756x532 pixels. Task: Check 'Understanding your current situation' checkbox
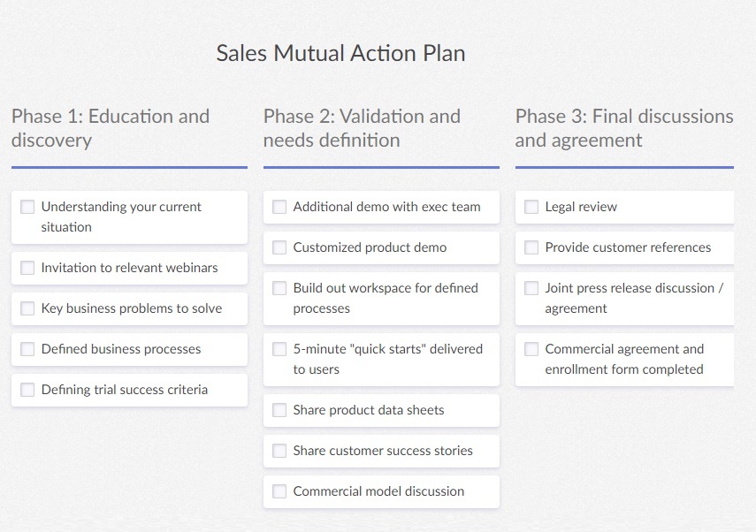27,207
